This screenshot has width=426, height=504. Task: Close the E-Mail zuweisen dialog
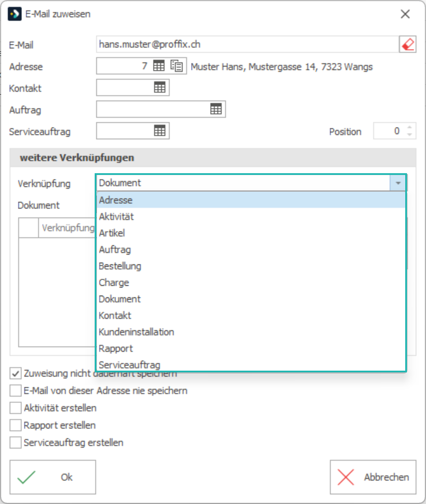pyautogui.click(x=405, y=14)
